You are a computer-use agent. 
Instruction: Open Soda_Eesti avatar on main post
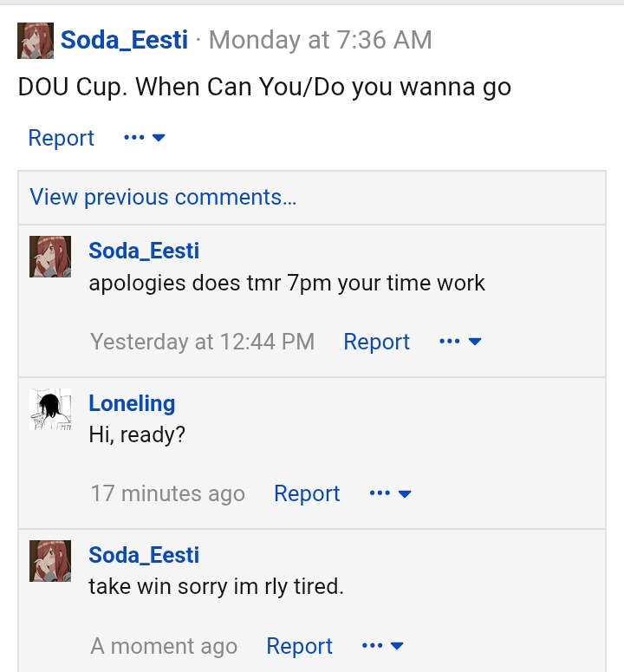[x=36, y=41]
